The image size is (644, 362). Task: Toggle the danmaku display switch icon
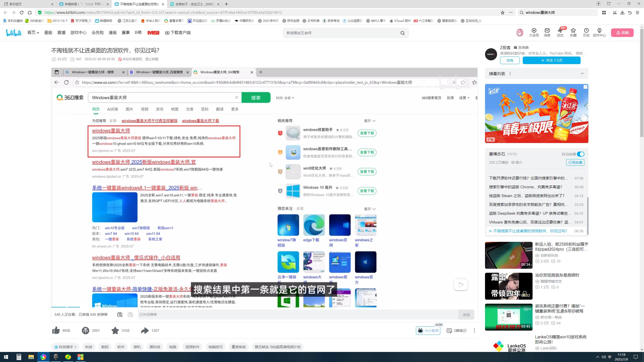120,314
